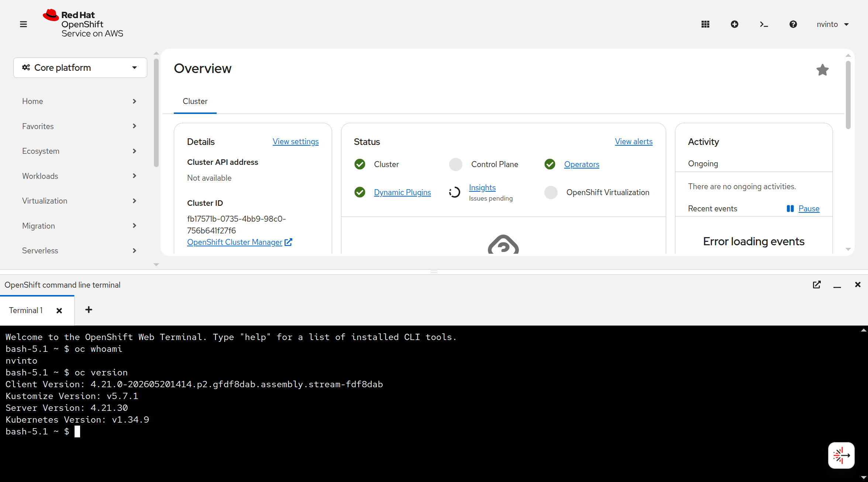
Task: Click the terminal prompt input area
Action: tap(77, 431)
